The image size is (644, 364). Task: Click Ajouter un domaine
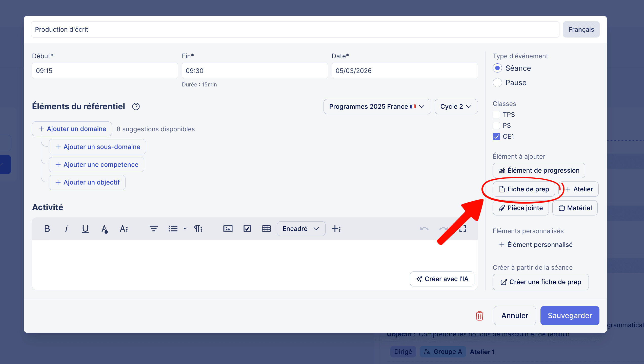(x=72, y=129)
